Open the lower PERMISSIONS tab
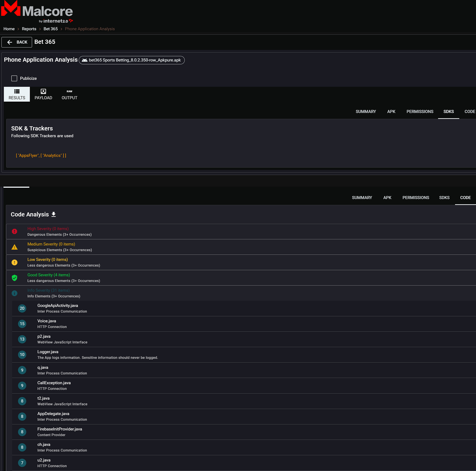The width and height of the screenshot is (476, 471). coord(416,198)
